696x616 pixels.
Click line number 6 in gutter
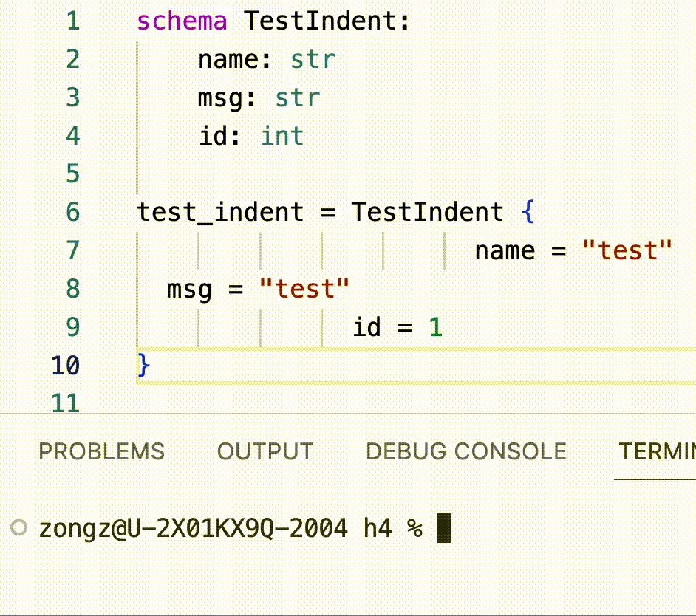[73, 212]
